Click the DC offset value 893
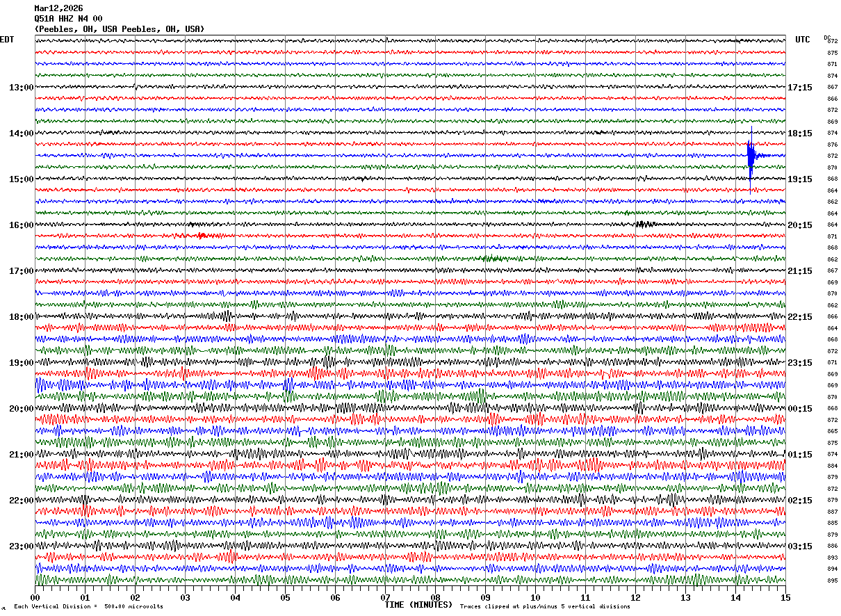 pyautogui.click(x=832, y=558)
